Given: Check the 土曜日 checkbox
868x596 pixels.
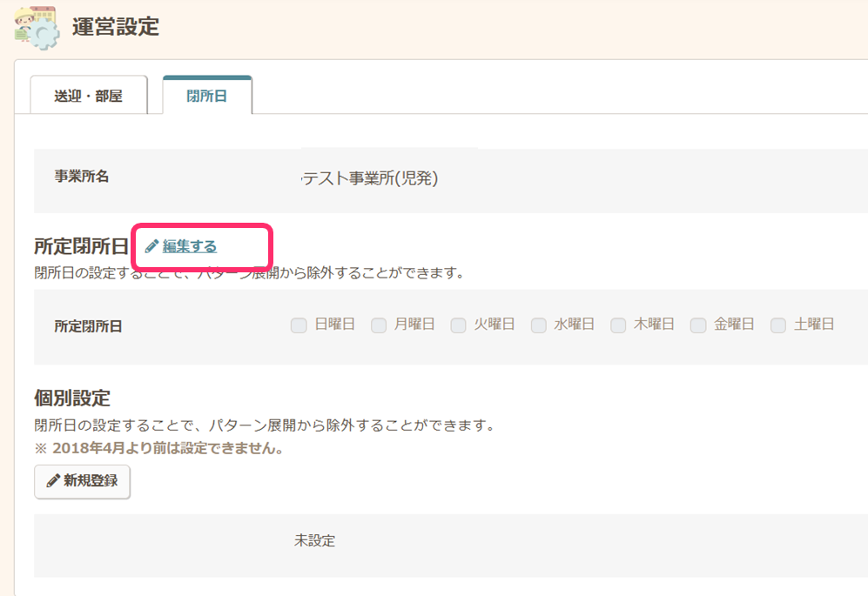Looking at the screenshot, I should point(778,325).
